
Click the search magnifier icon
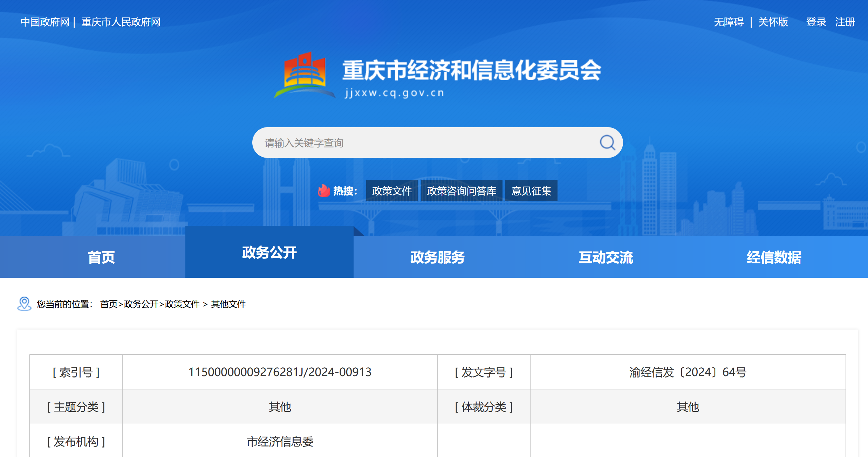607,143
